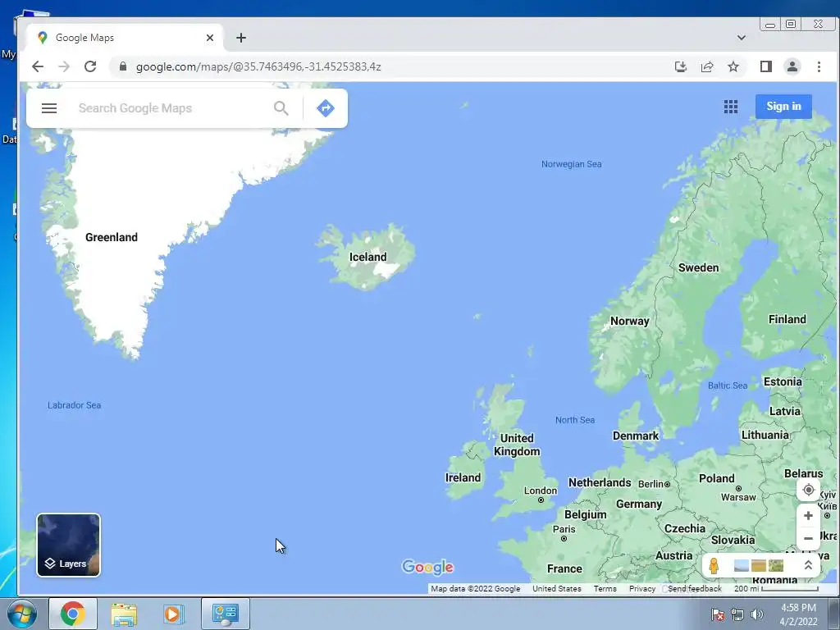Viewport: 840px width, 630px height.
Task: Open Directions via the blue arrow icon
Action: (x=325, y=108)
